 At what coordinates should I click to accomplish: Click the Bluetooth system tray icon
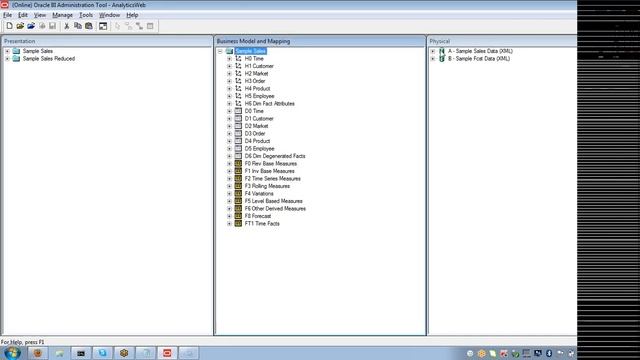pos(549,353)
